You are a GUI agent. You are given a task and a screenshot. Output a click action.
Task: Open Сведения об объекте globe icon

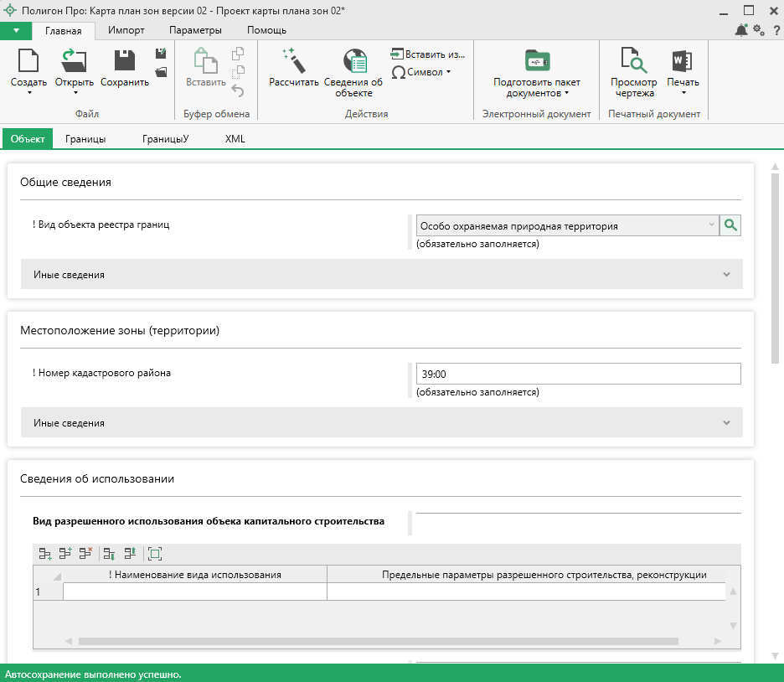pyautogui.click(x=353, y=61)
